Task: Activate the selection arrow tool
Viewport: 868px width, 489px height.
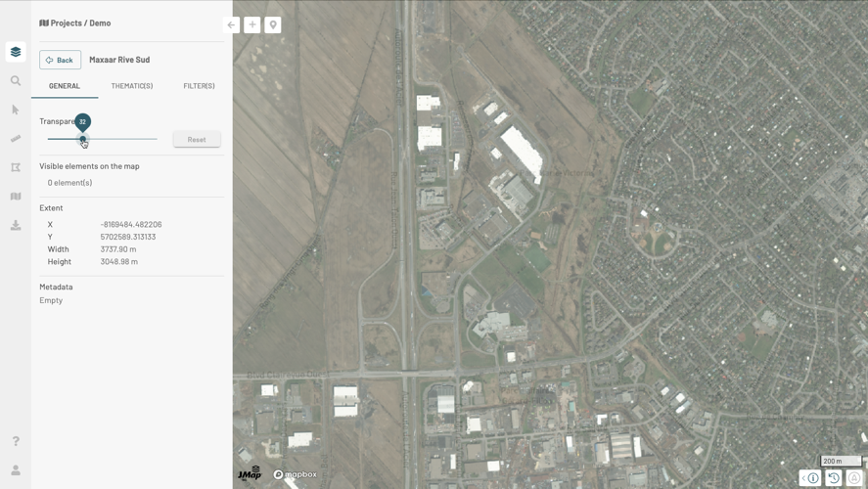Action: [x=16, y=110]
